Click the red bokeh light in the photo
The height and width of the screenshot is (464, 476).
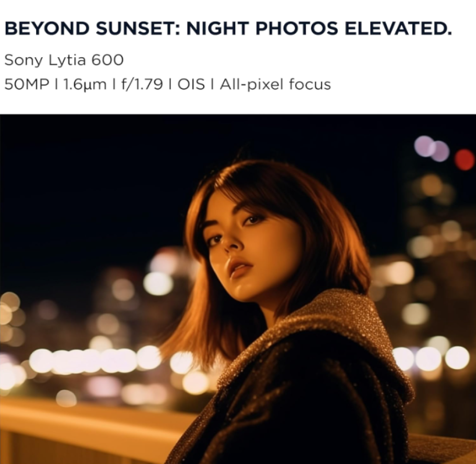coord(465,159)
